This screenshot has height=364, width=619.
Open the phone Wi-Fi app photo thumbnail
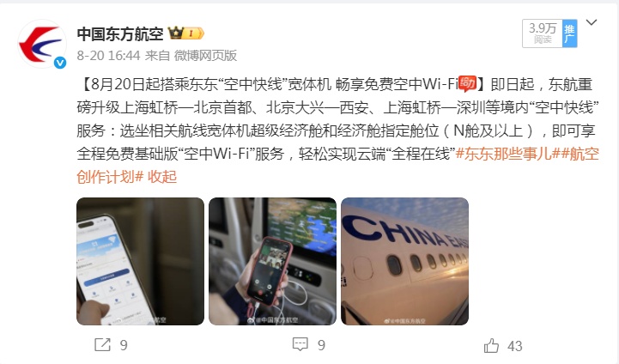pos(140,261)
